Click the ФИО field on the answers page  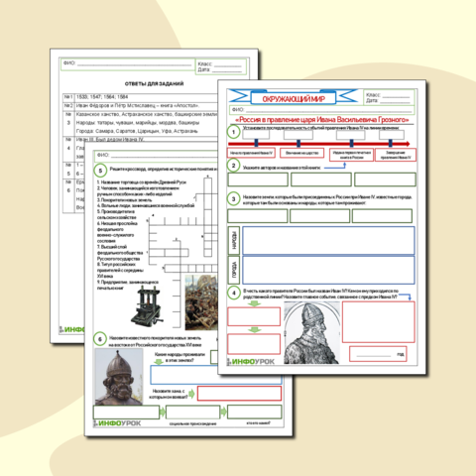click(x=128, y=63)
